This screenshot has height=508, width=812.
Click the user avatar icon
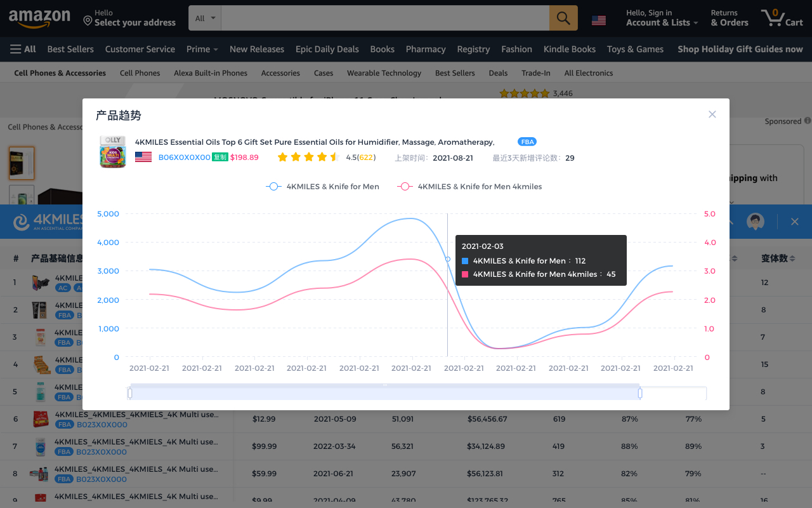(x=755, y=222)
